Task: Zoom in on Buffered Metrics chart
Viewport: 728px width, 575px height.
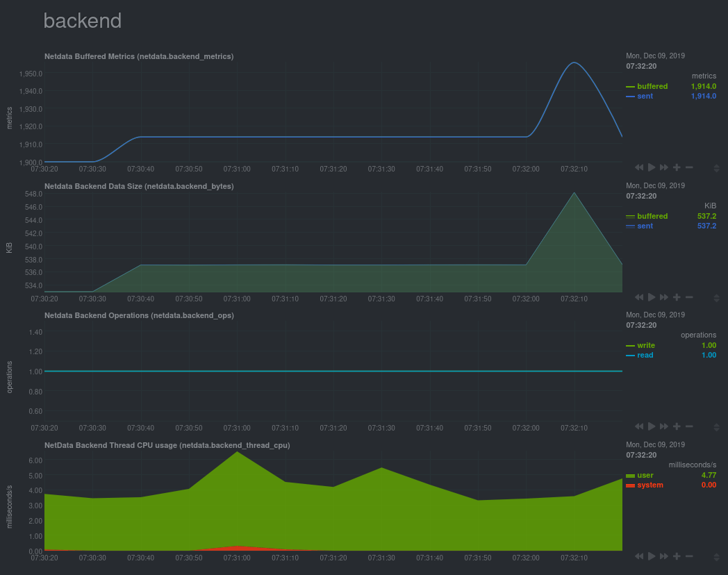Action: click(677, 167)
